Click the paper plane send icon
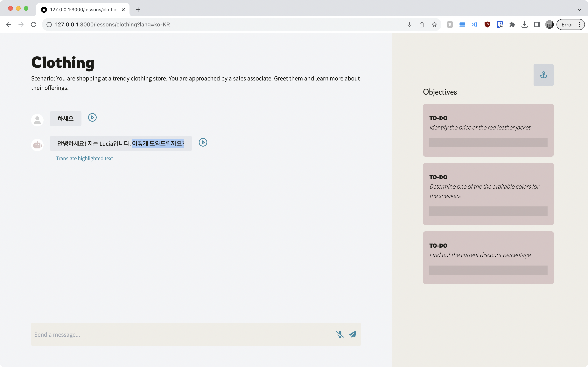The width and height of the screenshot is (588, 367). click(x=353, y=334)
